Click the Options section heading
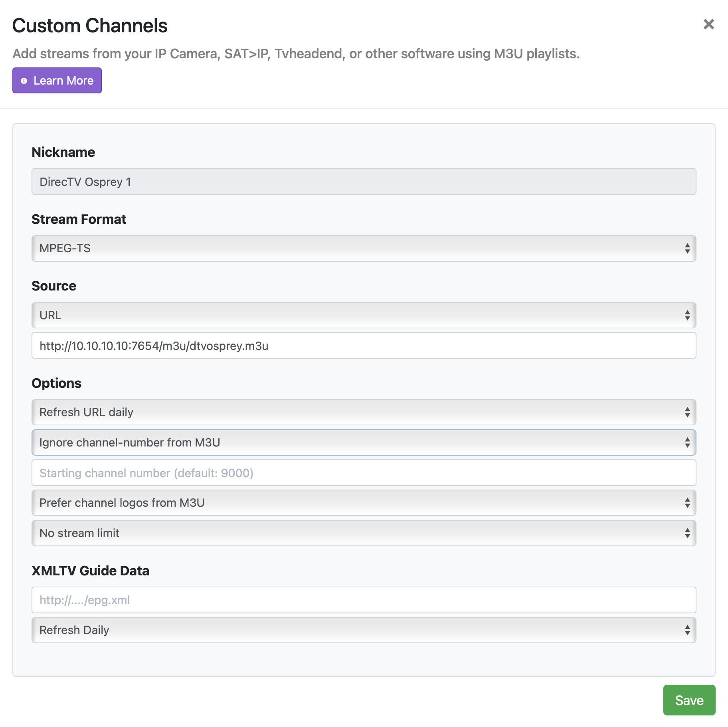This screenshot has width=728, height=727. coord(56,383)
